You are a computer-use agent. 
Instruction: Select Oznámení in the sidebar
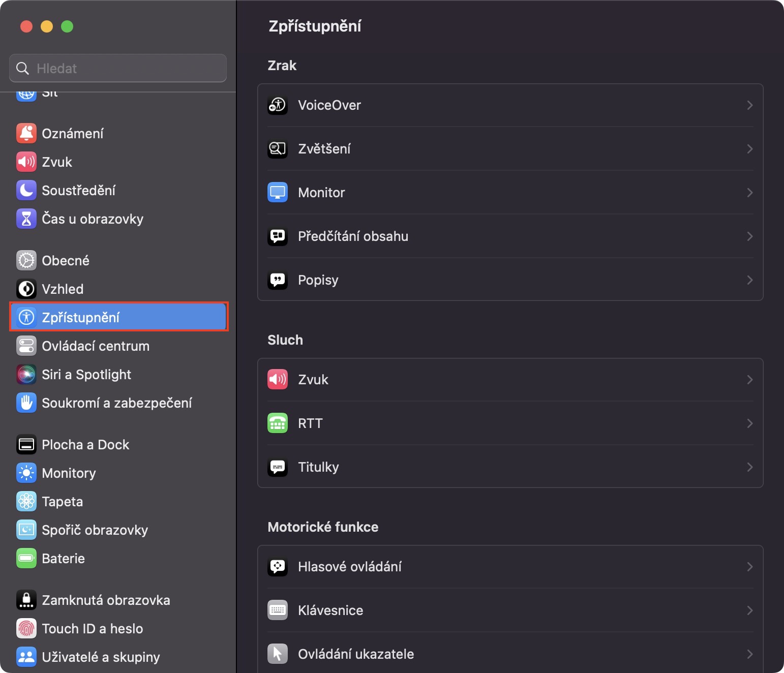tap(73, 134)
